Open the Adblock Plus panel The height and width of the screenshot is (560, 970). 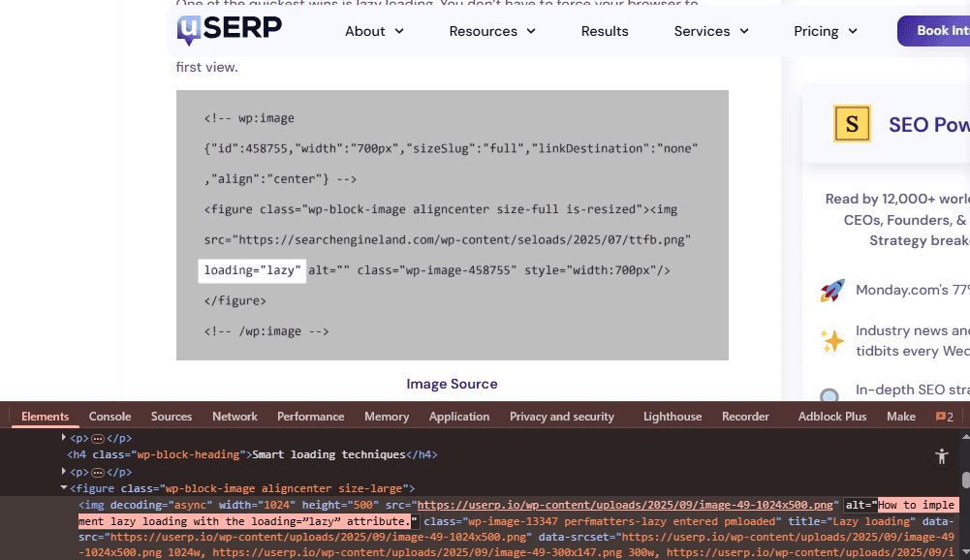(x=832, y=417)
